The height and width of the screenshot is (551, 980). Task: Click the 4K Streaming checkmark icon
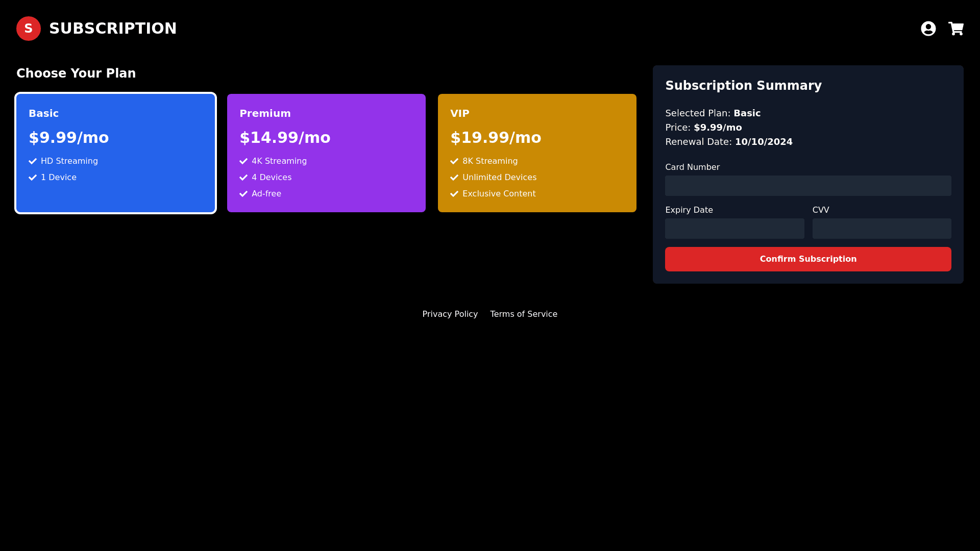tap(243, 161)
